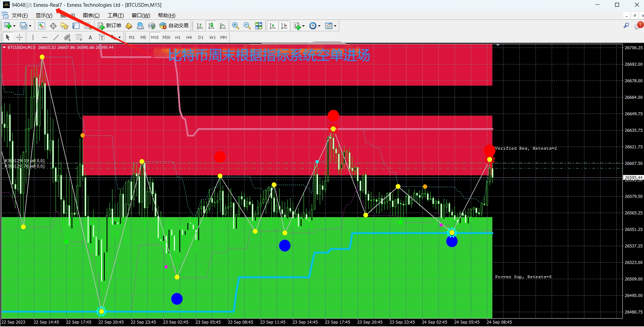Select the text label A tool
This screenshot has height=327, width=644.
coord(90,37)
